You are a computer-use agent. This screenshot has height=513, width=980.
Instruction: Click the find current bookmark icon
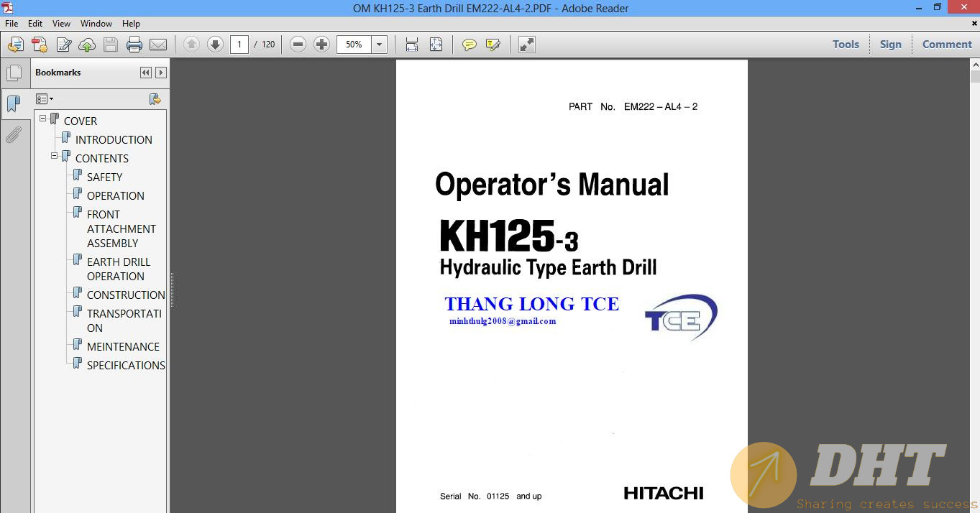pyautogui.click(x=155, y=99)
